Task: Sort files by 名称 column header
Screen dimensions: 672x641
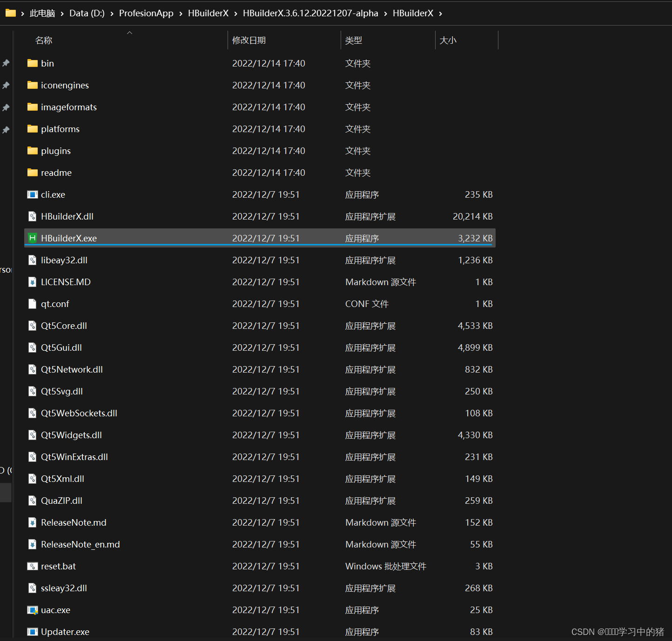Action: [44, 40]
